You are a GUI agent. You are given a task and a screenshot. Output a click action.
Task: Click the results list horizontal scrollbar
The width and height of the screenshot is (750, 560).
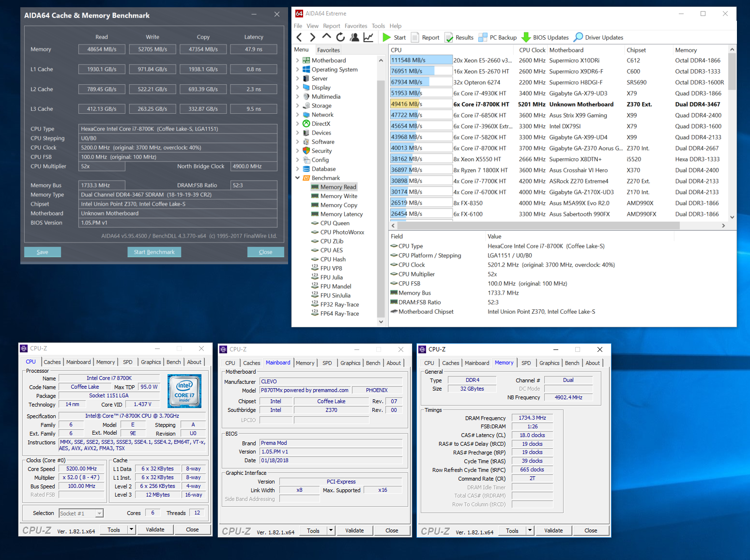coord(537,226)
